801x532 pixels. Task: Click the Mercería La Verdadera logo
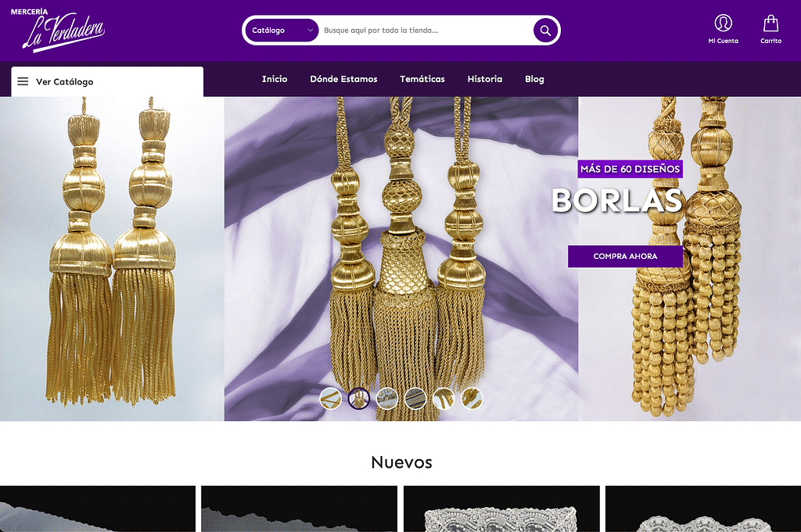(58, 30)
